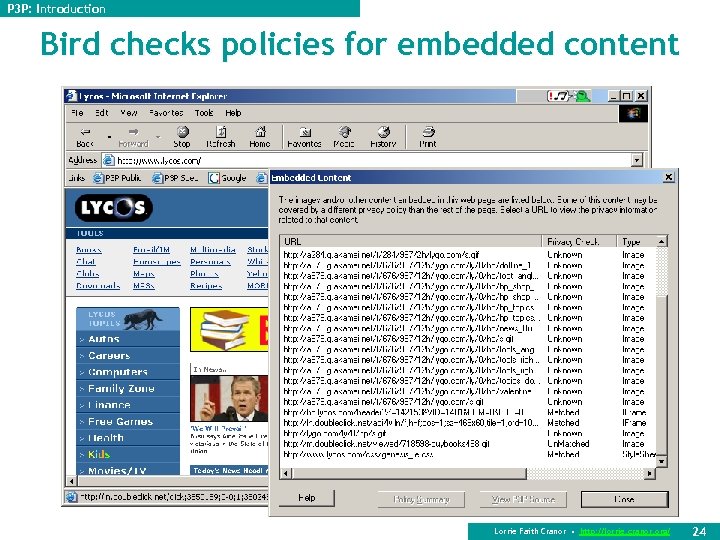
Task: Open the Address bar dropdown
Action: click(636, 160)
